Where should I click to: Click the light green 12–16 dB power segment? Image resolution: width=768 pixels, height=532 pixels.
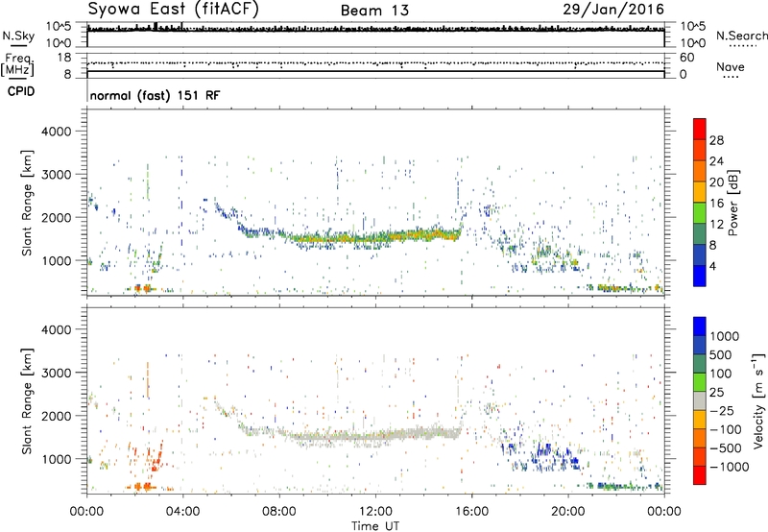tap(700, 213)
